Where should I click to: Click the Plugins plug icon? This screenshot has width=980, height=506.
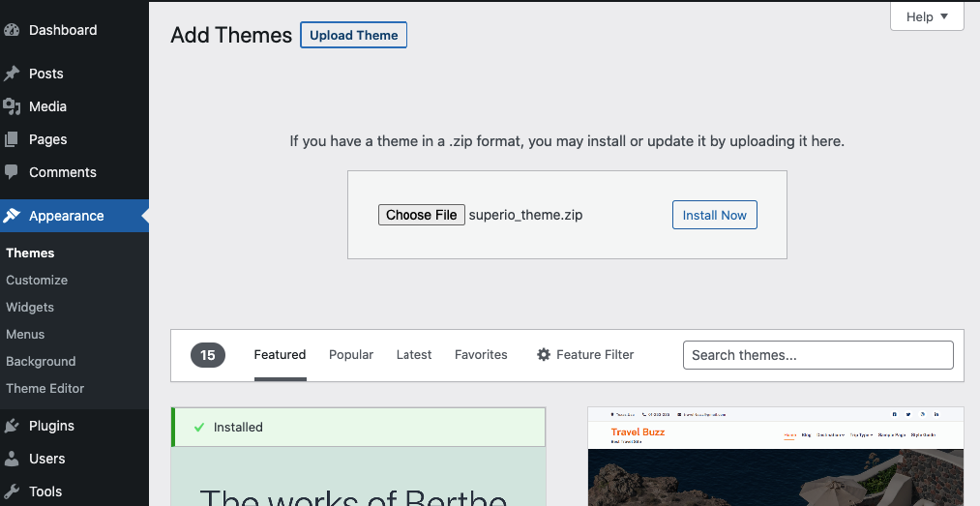pyautogui.click(x=12, y=426)
